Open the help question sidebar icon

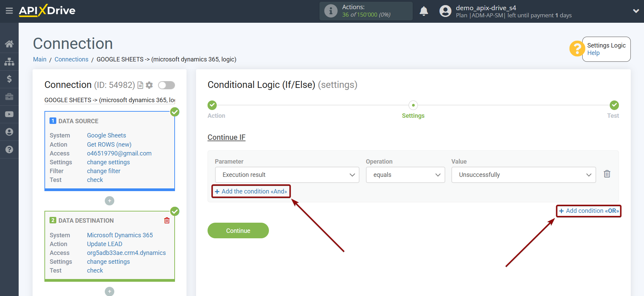tap(9, 150)
